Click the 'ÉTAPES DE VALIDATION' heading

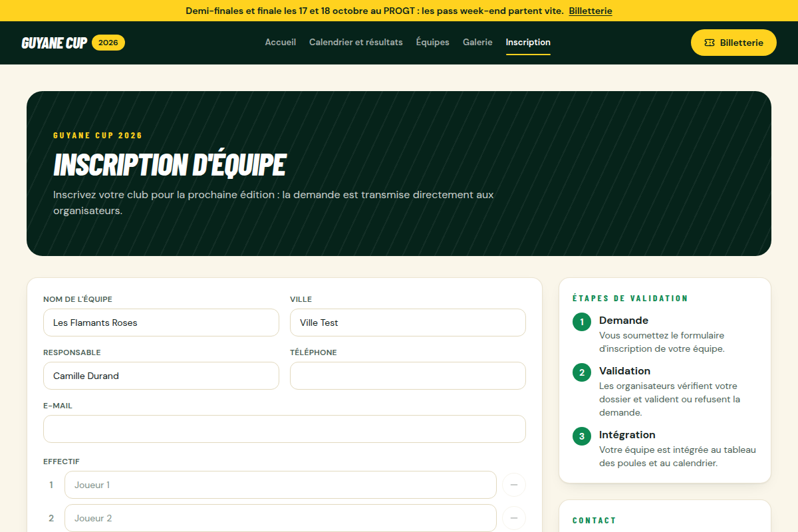coord(630,299)
